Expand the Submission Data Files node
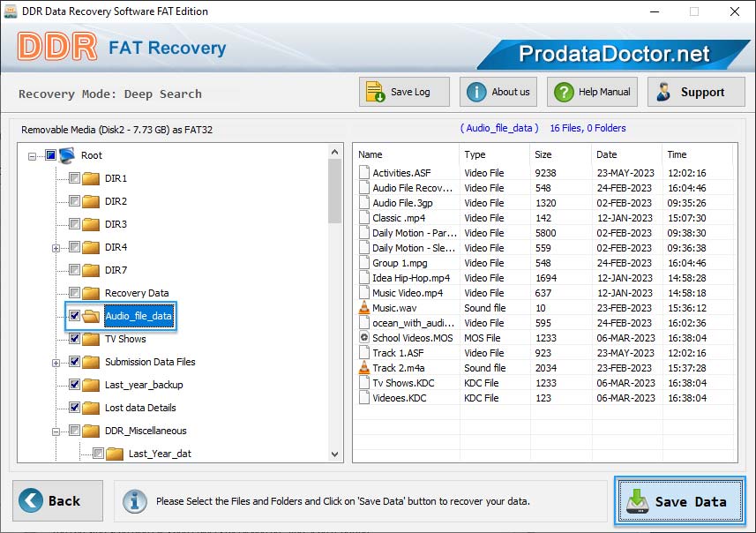756x533 pixels. [56, 363]
